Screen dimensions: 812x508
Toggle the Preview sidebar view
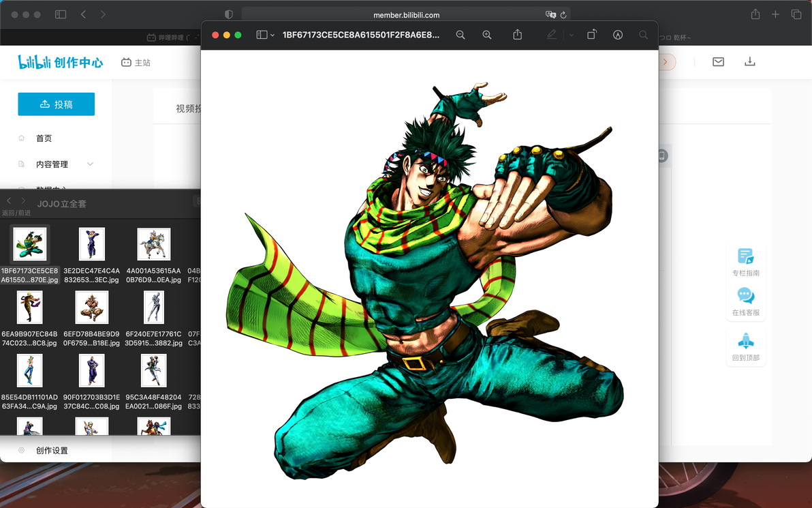point(262,35)
